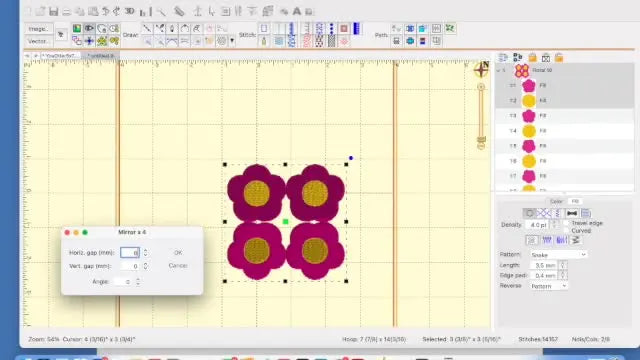Viewport: 640px width, 360px height.
Task: Click the pink square fill stitch icon
Action: coord(344,28)
